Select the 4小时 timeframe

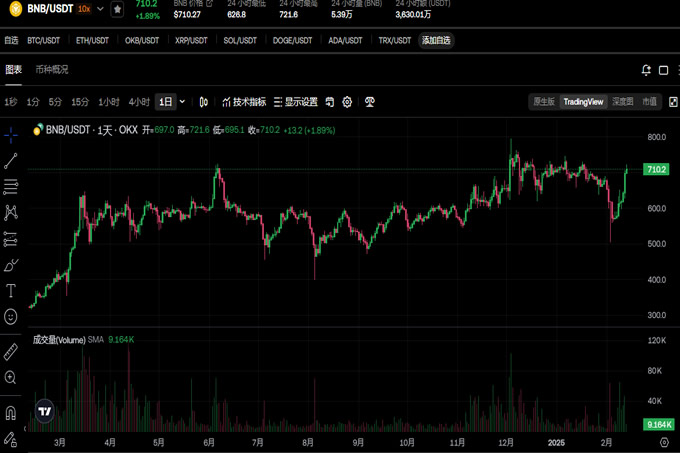pos(138,102)
